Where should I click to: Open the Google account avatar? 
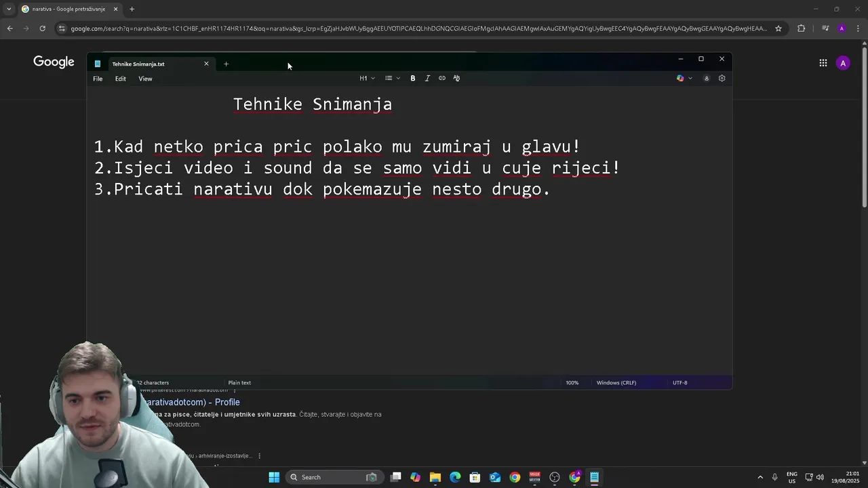coord(843,63)
